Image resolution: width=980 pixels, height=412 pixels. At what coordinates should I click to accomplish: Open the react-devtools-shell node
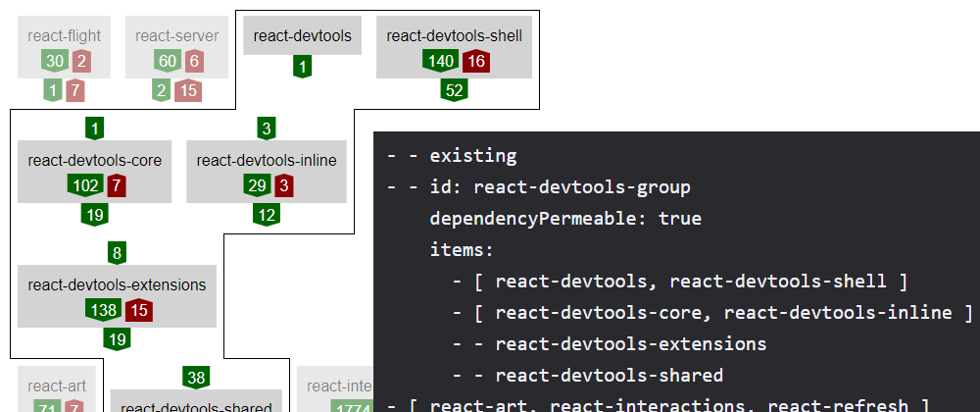[455, 47]
